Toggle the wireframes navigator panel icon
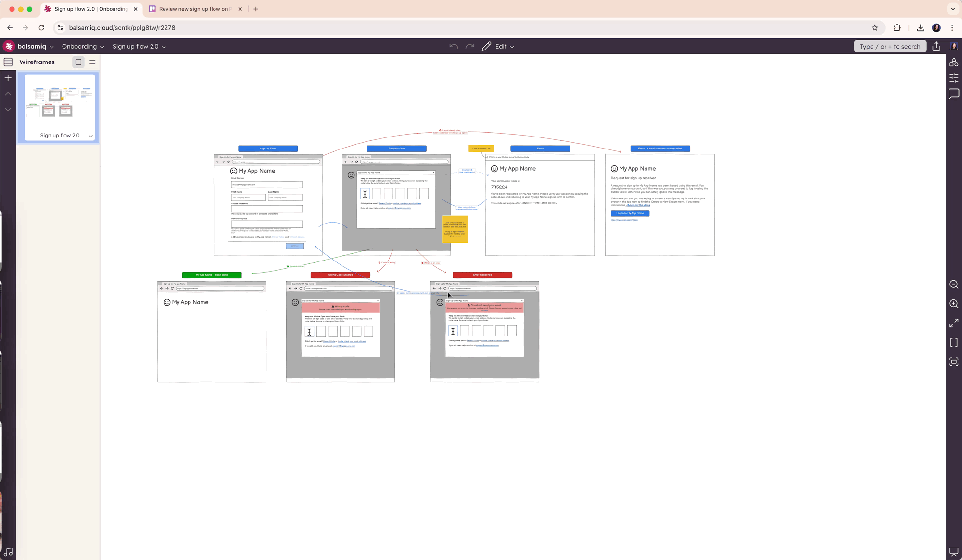The height and width of the screenshot is (560, 962). [x=8, y=62]
